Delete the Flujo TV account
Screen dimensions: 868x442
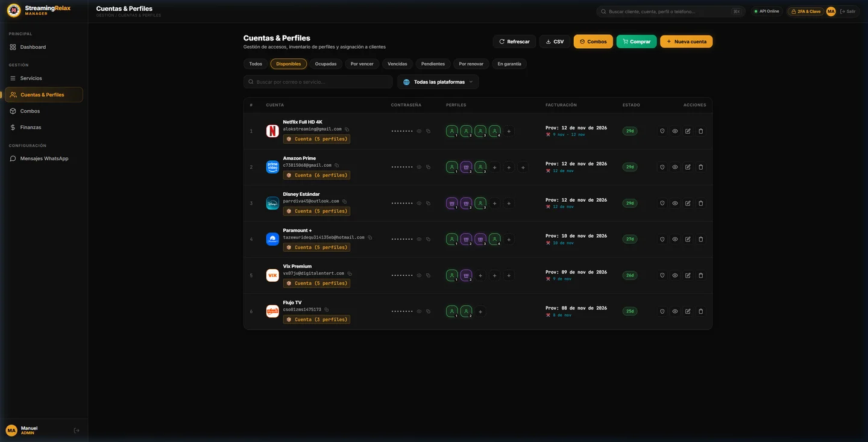(700, 312)
